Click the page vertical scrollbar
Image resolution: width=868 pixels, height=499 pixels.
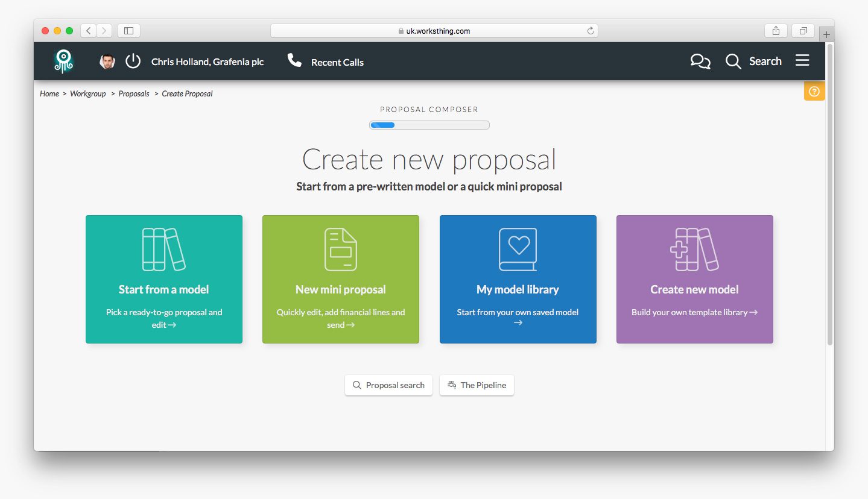pos(830,194)
